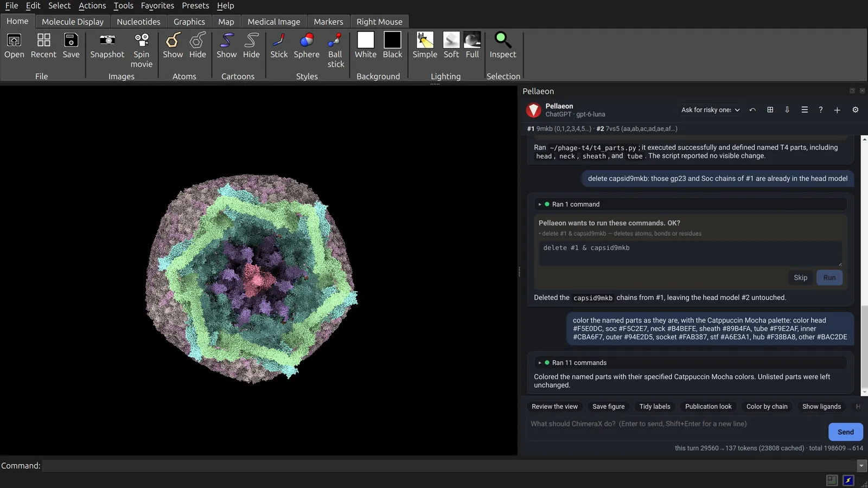Open Pellaeon help question mark
The width and height of the screenshot is (868, 488).
(x=821, y=110)
